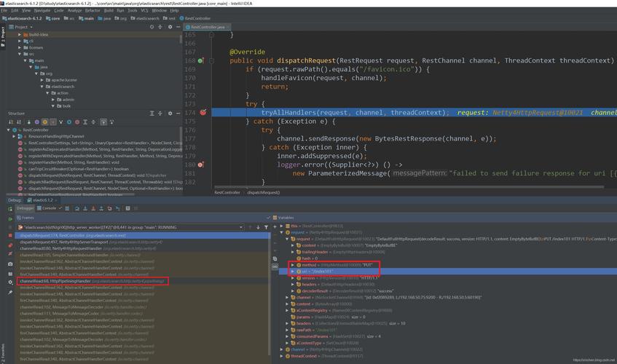Click the Project panel Collapse All icon
617x364 pixels.
(160, 27)
